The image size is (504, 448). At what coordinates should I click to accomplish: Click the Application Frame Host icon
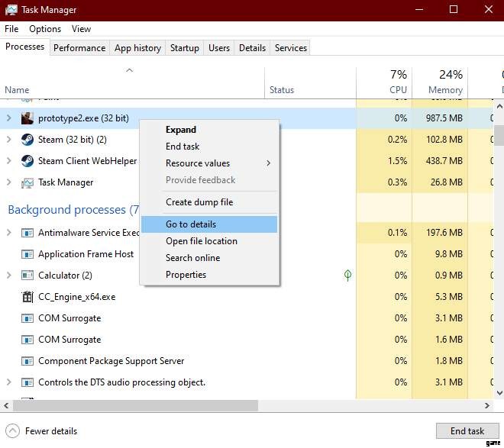[x=27, y=254]
